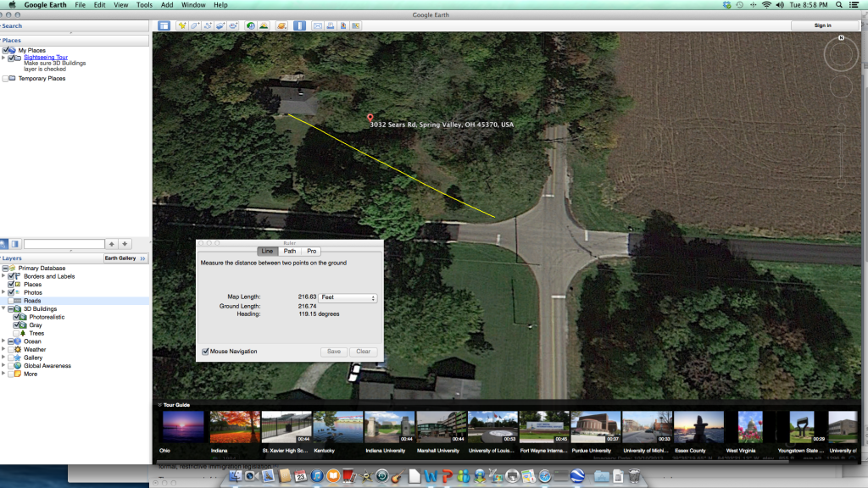Click the Earth Gallery button
The image size is (868, 488).
[125, 258]
